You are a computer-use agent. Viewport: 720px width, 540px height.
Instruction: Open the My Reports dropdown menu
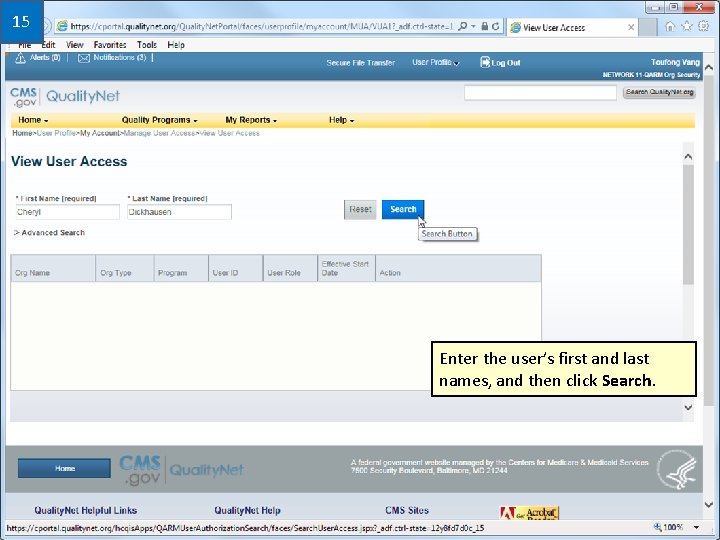(x=251, y=120)
